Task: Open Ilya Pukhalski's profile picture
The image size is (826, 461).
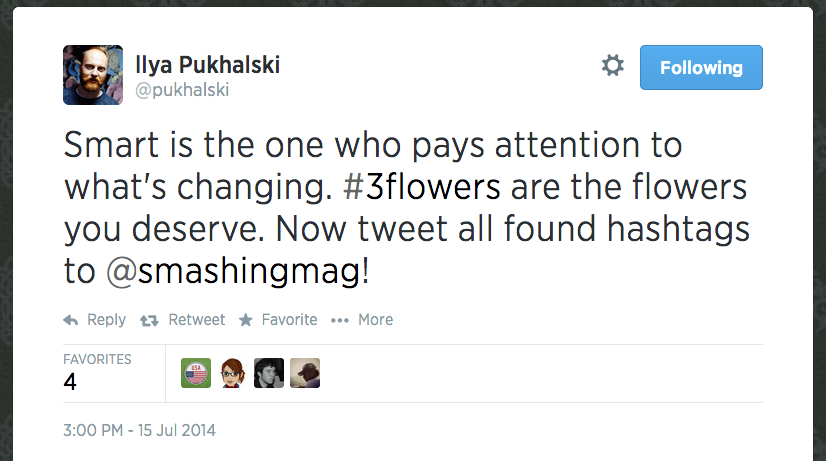Action: coord(93,75)
